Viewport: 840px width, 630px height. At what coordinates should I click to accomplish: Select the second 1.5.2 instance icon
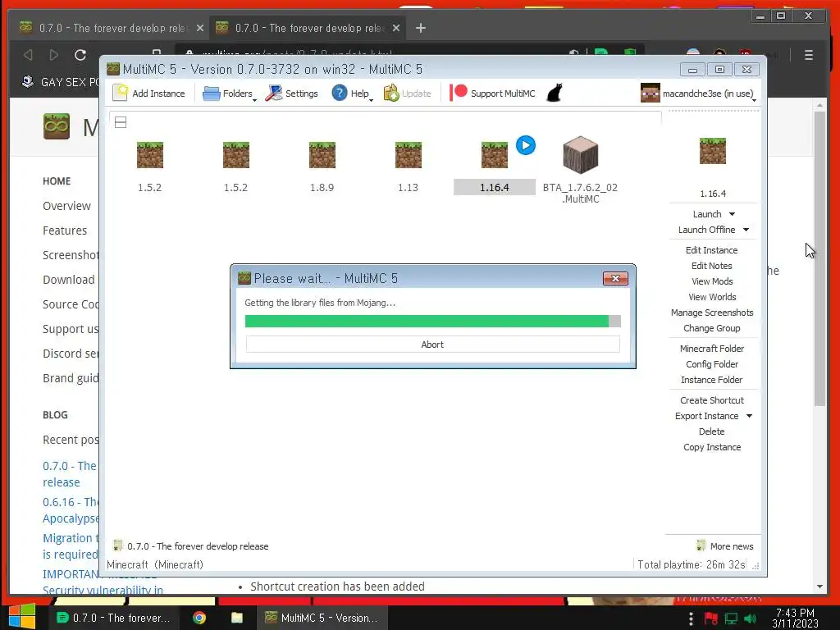pos(235,155)
